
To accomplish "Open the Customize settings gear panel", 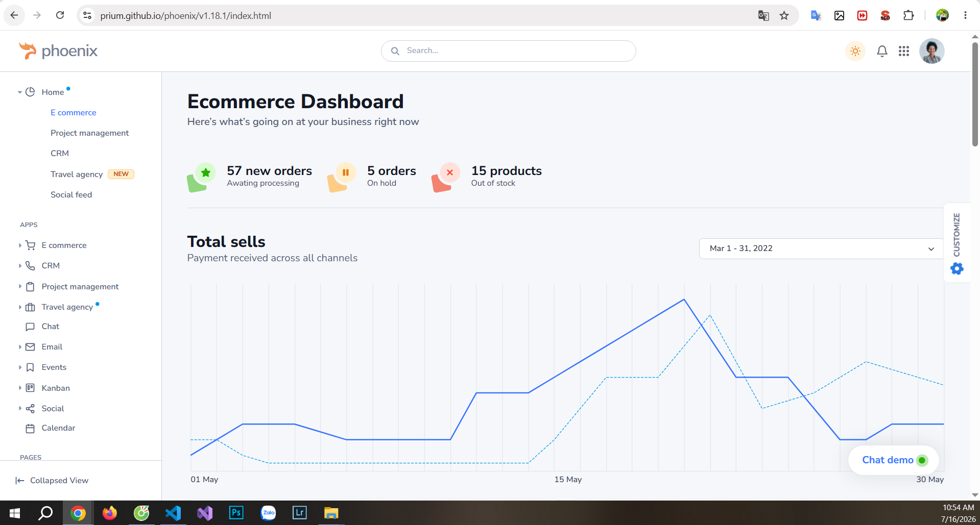I will pos(957,268).
